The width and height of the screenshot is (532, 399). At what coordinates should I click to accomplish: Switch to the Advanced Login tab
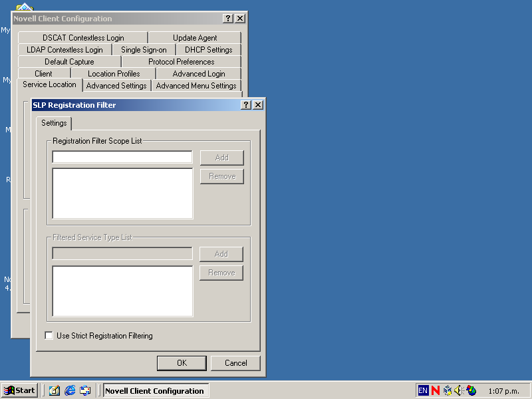tap(199, 74)
